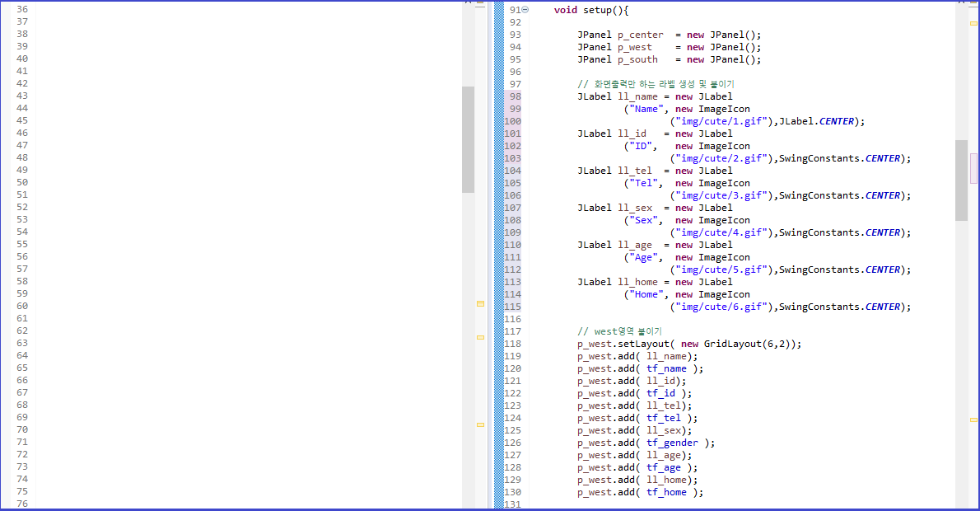Click the ll_tel declaration on line 104
980x511 pixels.
(634, 171)
